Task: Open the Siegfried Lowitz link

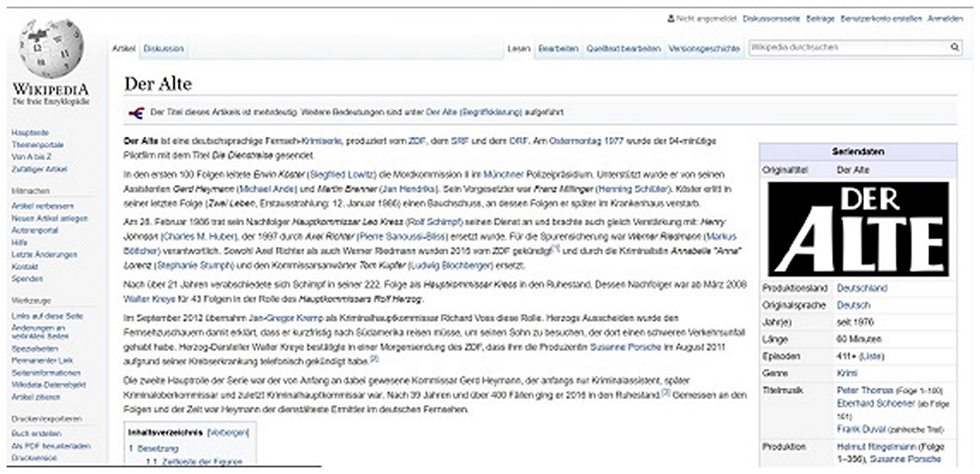Action: [342, 175]
